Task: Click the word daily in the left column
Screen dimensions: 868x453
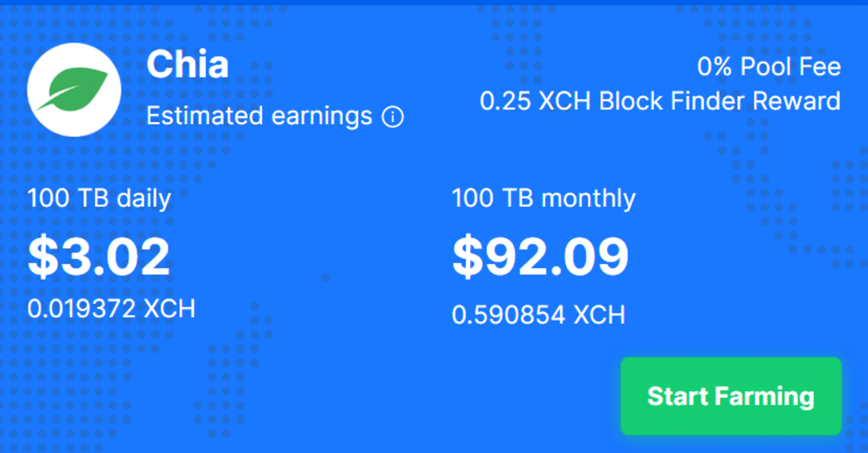Action: [144, 199]
